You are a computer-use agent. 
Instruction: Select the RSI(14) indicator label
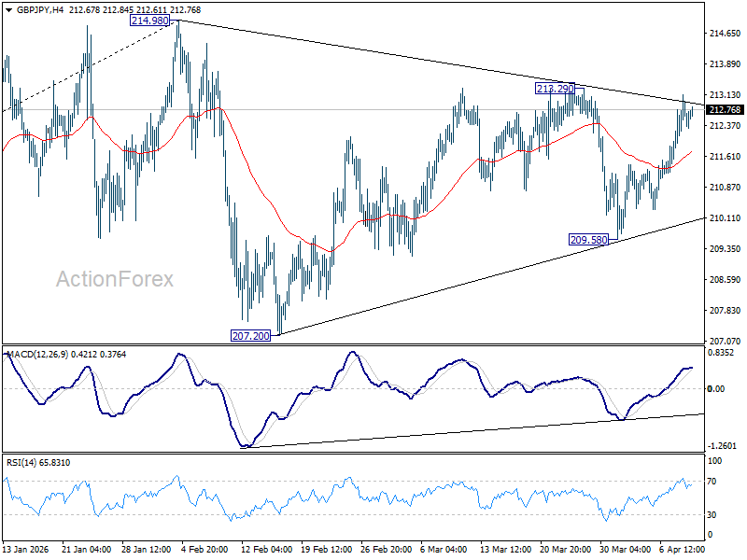(22, 462)
